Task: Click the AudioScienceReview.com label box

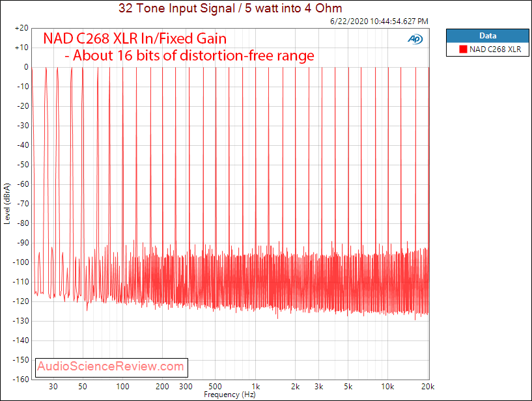Action: coord(111,367)
